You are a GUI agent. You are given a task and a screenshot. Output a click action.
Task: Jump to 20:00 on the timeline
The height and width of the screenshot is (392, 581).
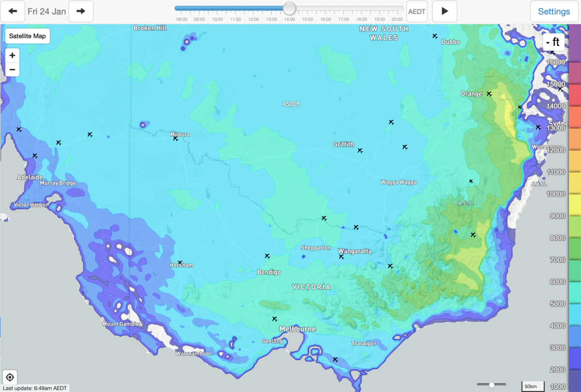397,19
